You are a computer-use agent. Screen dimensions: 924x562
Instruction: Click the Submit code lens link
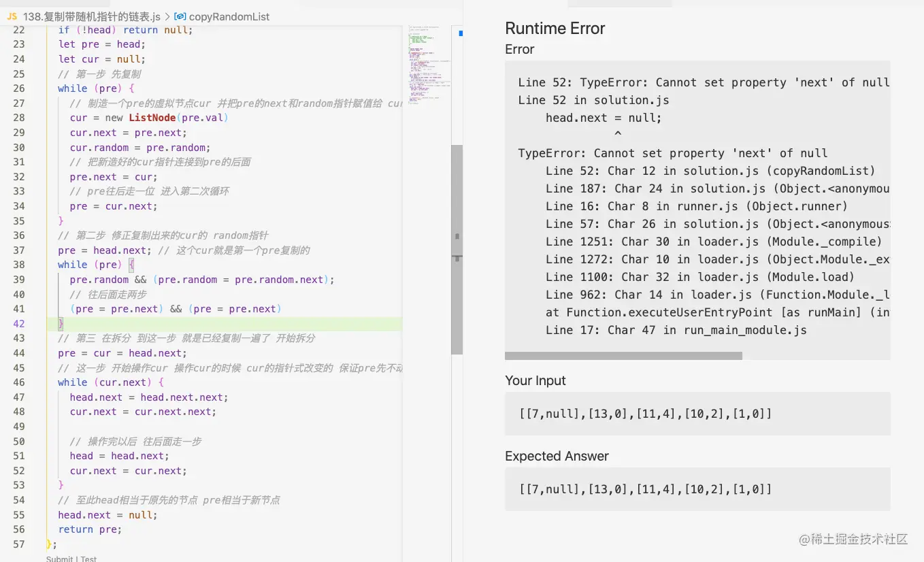point(59,559)
